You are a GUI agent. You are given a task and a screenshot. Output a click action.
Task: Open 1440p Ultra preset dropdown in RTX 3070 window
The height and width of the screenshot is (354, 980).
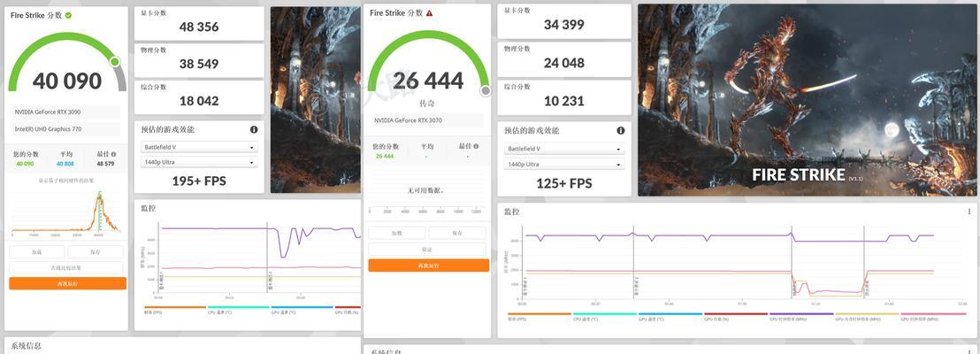[564, 165]
